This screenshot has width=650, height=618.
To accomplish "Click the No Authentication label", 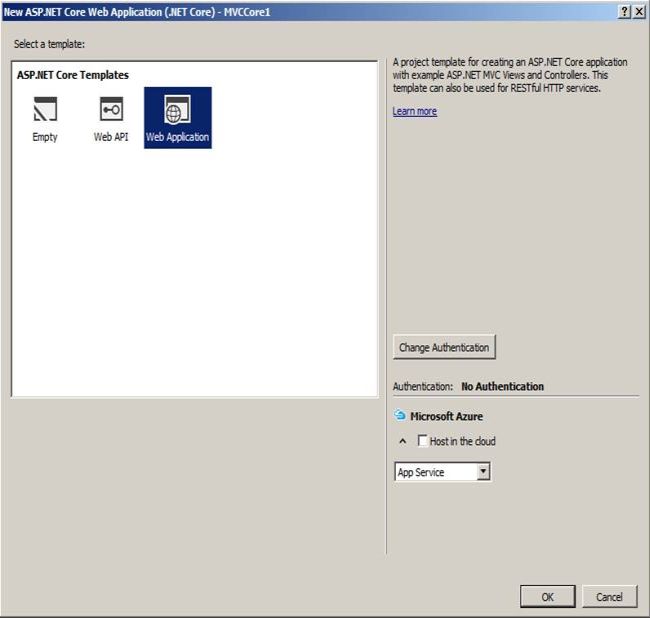I will (x=502, y=386).
